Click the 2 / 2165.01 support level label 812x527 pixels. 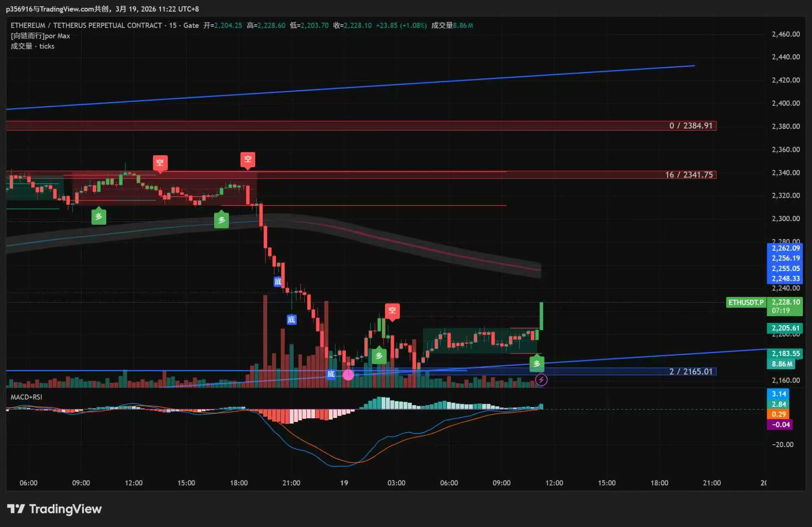[x=691, y=371]
